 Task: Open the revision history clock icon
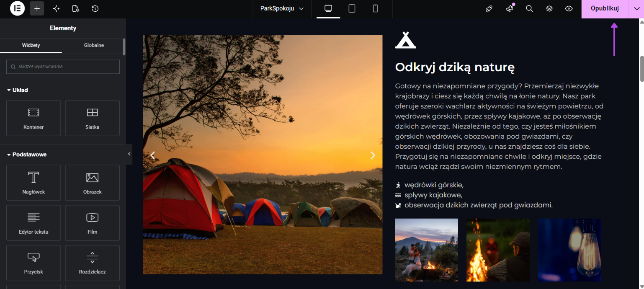95,8
